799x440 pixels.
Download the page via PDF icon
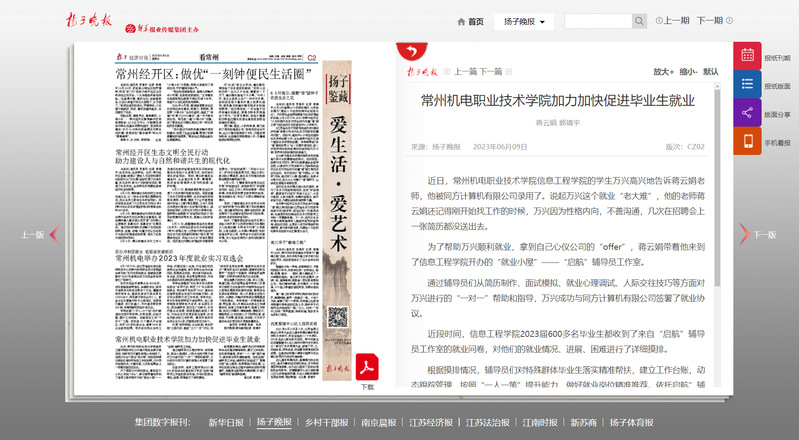367,364
